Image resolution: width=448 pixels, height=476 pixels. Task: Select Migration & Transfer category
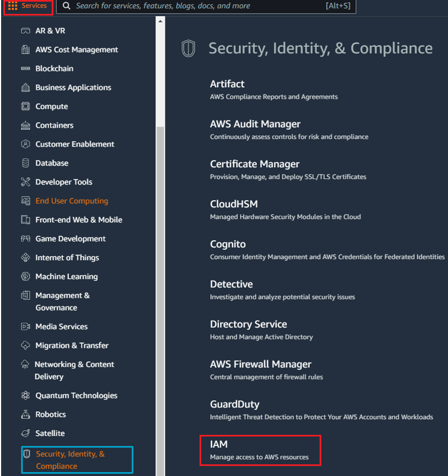click(x=72, y=346)
